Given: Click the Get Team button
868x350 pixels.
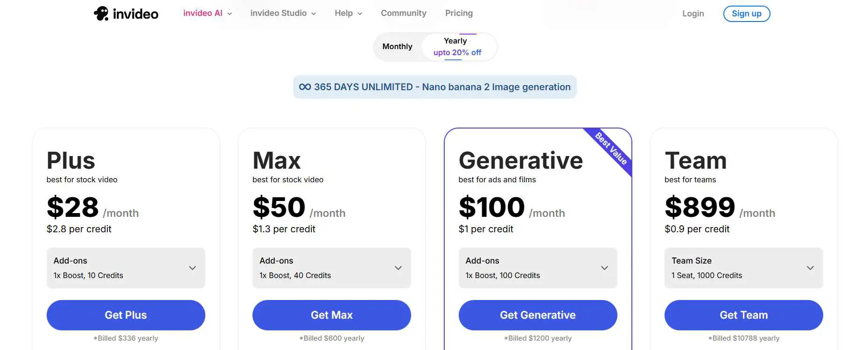Looking at the screenshot, I should 743,315.
